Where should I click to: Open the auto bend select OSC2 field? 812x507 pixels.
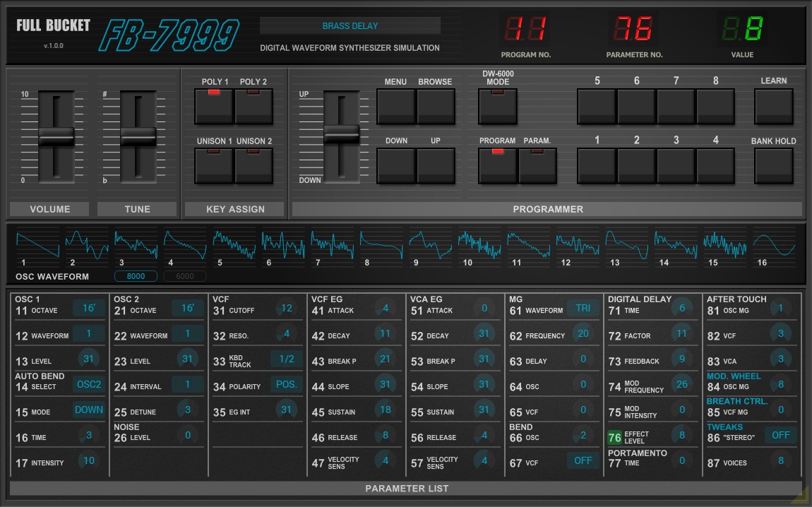coord(89,385)
